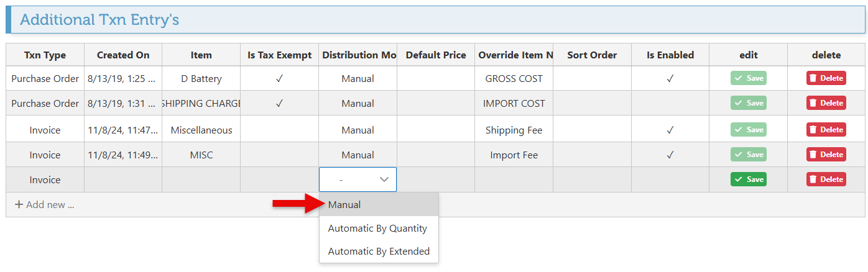Sort by the Created On column header

click(123, 55)
